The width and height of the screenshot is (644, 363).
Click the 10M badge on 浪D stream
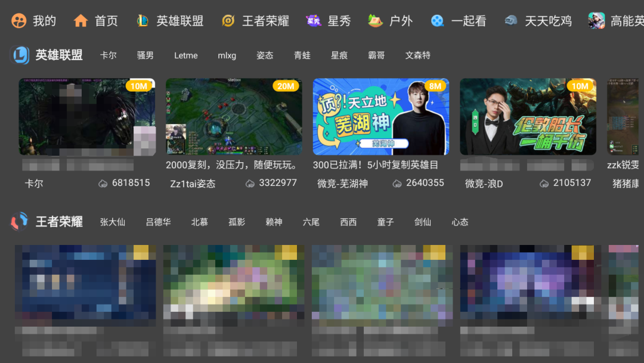(580, 86)
